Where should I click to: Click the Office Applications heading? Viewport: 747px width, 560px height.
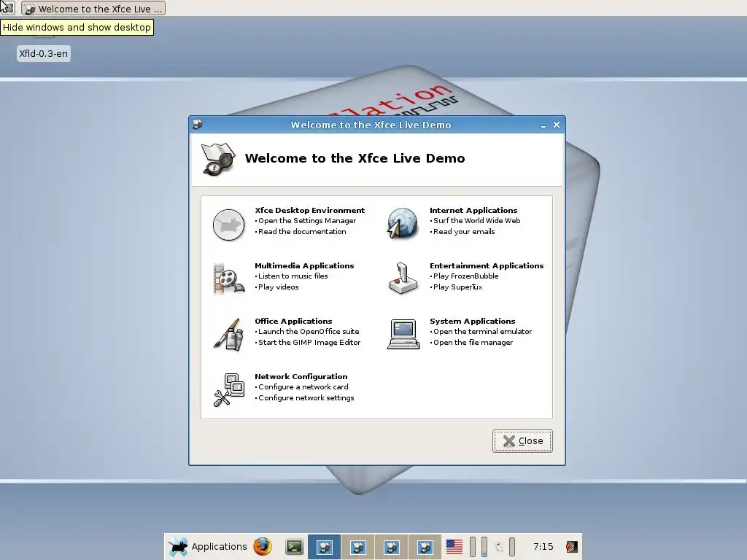click(x=293, y=321)
